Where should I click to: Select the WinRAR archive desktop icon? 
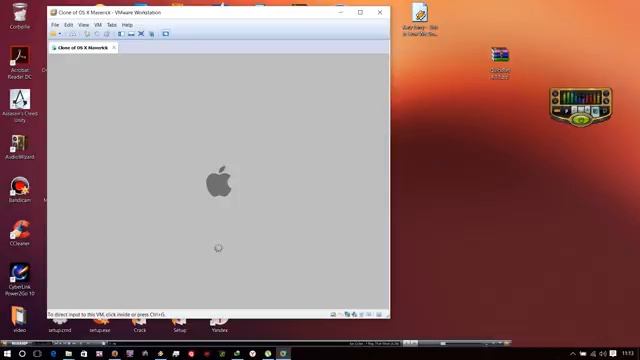point(500,62)
